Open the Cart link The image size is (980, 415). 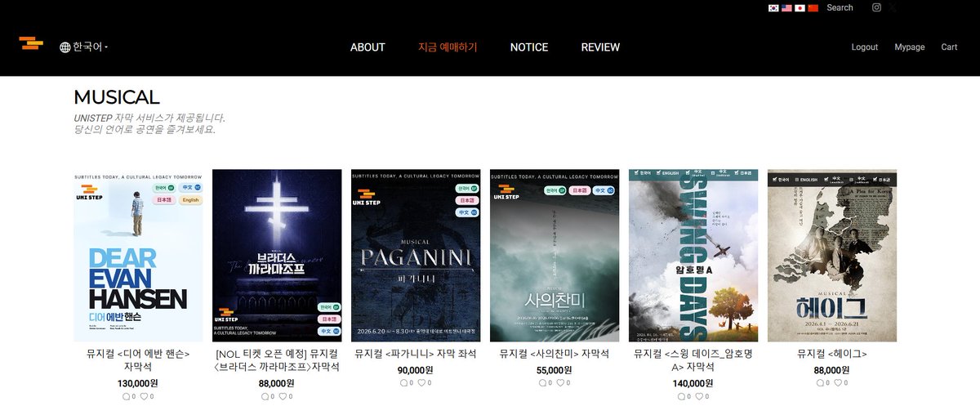949,47
